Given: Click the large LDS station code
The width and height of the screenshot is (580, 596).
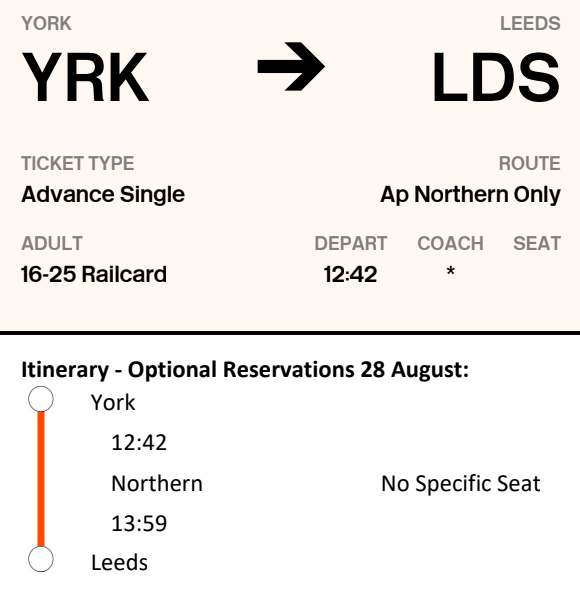Looking at the screenshot, I should [496, 78].
